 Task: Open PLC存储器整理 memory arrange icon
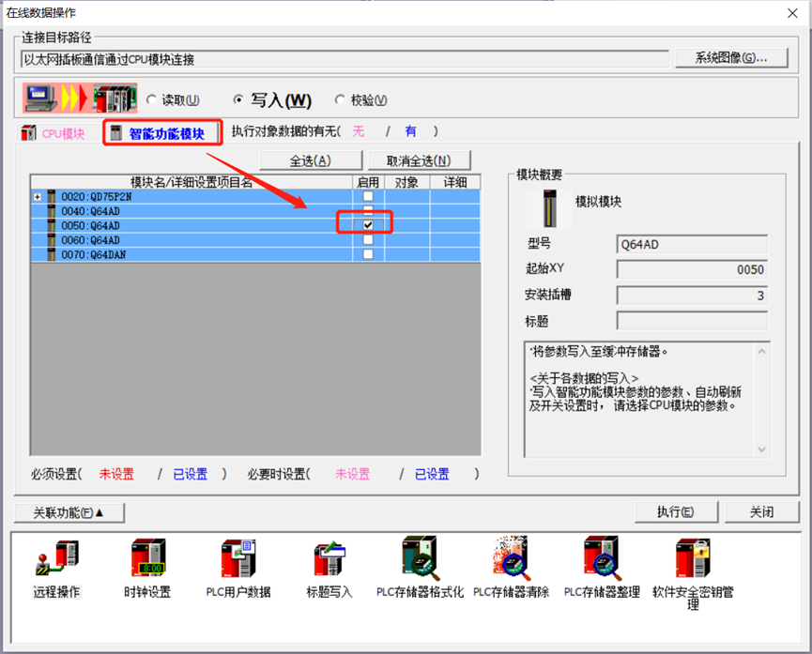click(x=602, y=561)
